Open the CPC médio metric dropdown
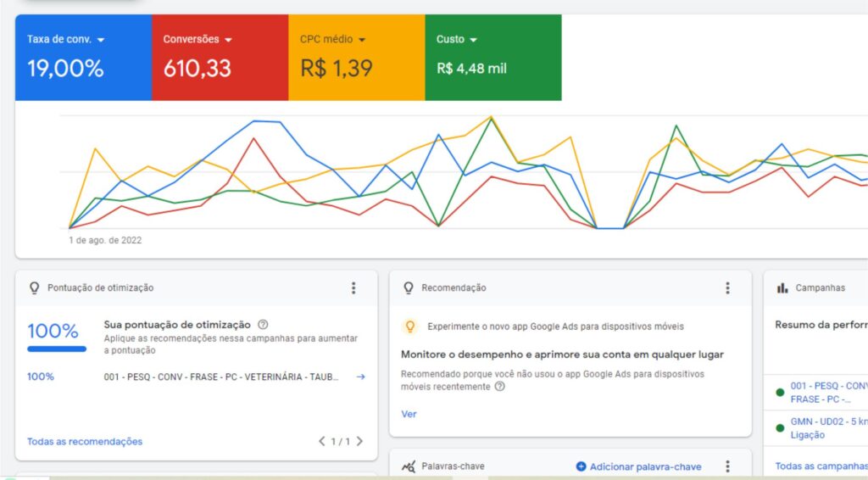This screenshot has height=480, width=868. pos(362,40)
